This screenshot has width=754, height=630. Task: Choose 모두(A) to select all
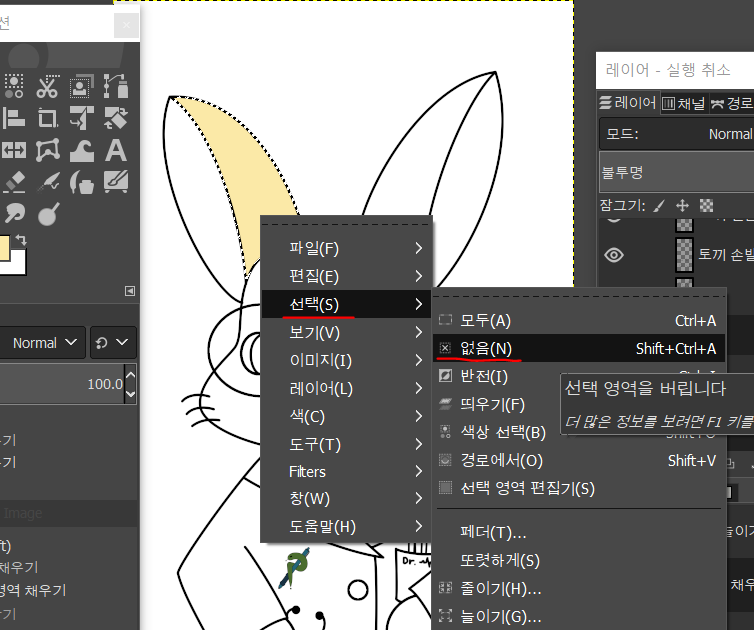point(578,320)
